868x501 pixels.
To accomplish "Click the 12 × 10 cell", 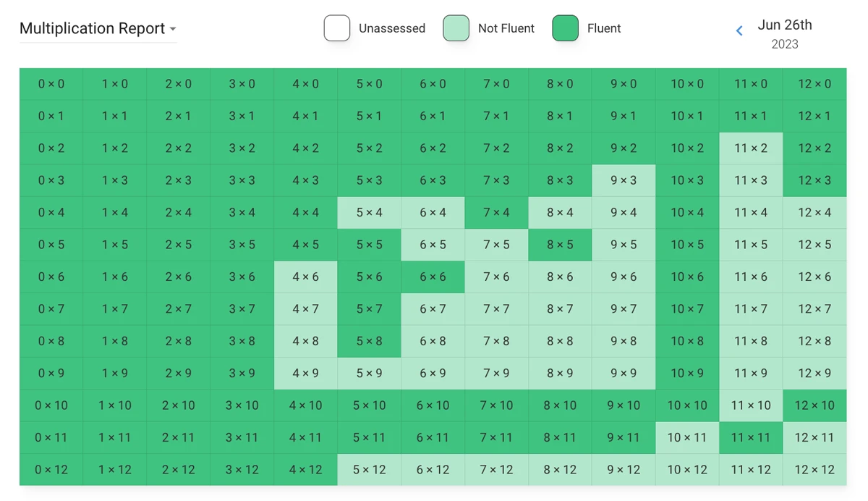I will [814, 405].
